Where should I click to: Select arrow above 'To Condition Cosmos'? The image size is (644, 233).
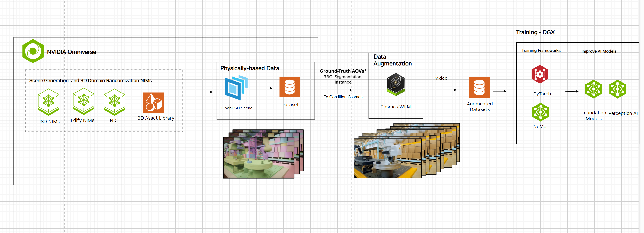(x=342, y=90)
